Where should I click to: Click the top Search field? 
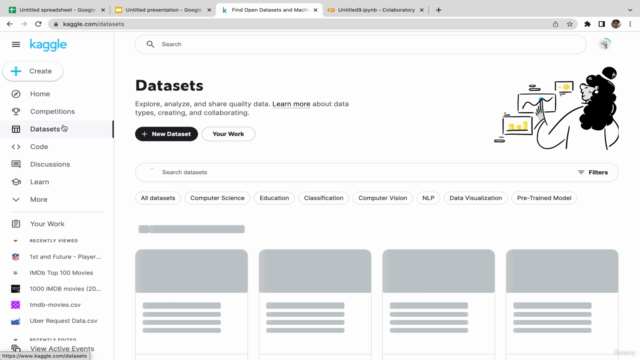(x=361, y=44)
